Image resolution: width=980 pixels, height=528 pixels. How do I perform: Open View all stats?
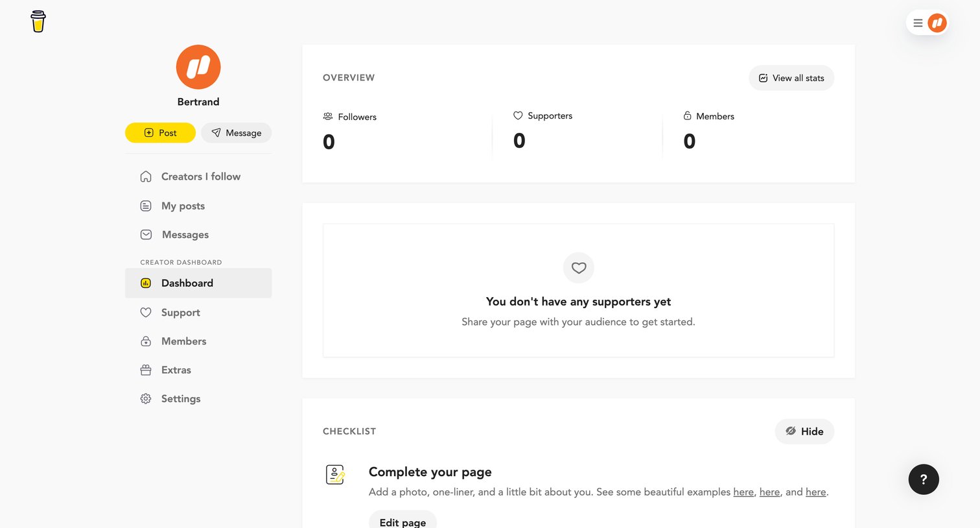pos(791,78)
